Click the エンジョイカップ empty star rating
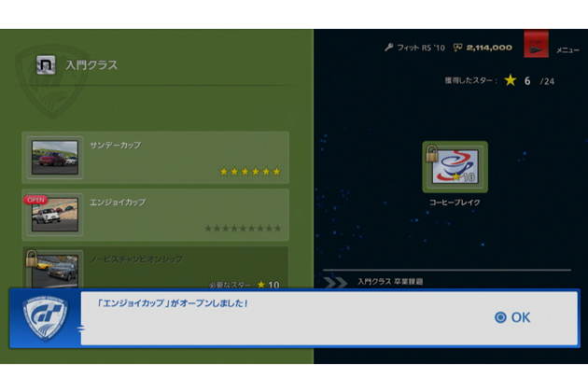 tap(243, 229)
